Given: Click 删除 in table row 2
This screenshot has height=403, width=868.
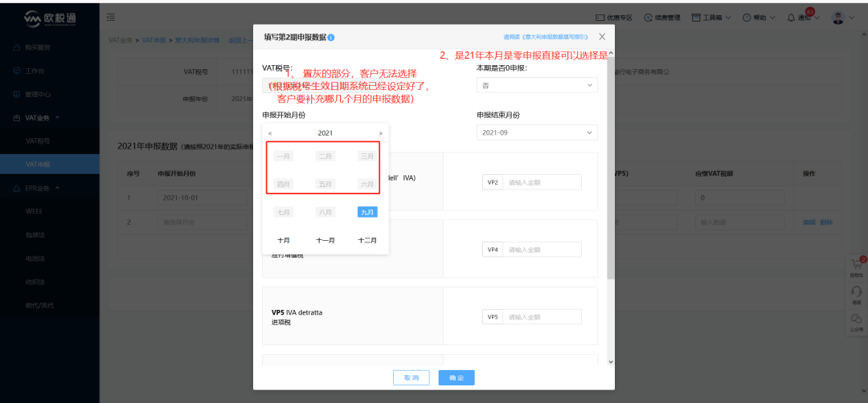Looking at the screenshot, I should click(826, 222).
